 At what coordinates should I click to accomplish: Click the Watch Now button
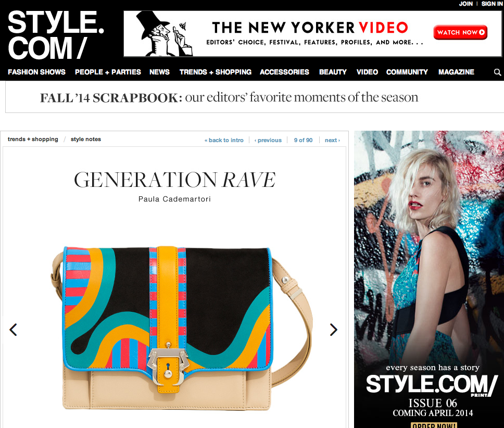click(460, 32)
